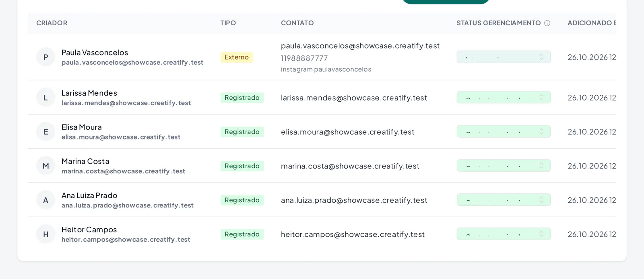Click the Status Gerenciamento column header
Image resolution: width=644 pixels, height=279 pixels.
499,23
